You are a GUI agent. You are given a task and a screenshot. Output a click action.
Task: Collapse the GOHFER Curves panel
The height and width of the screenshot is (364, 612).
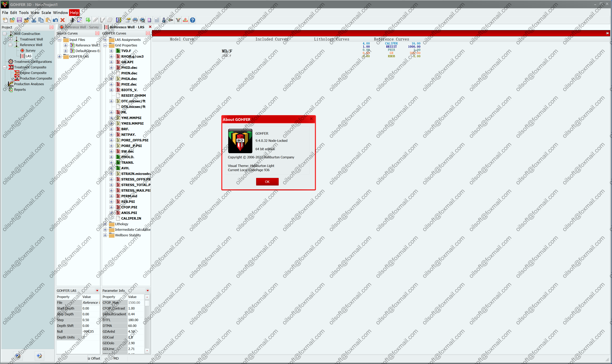[x=148, y=33]
